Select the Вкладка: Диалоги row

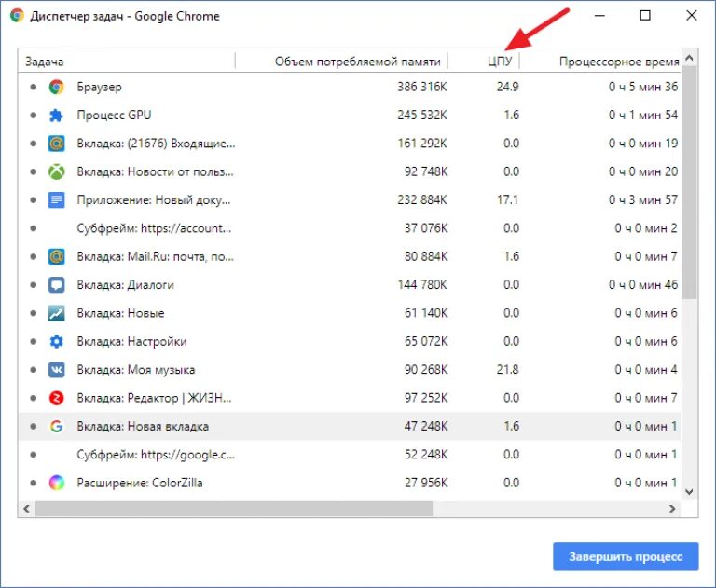(350, 285)
